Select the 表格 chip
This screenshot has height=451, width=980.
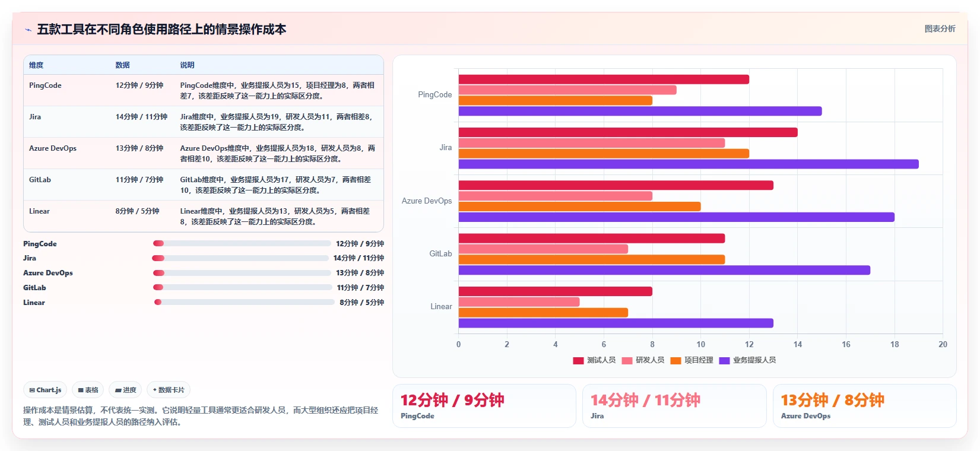click(x=88, y=390)
